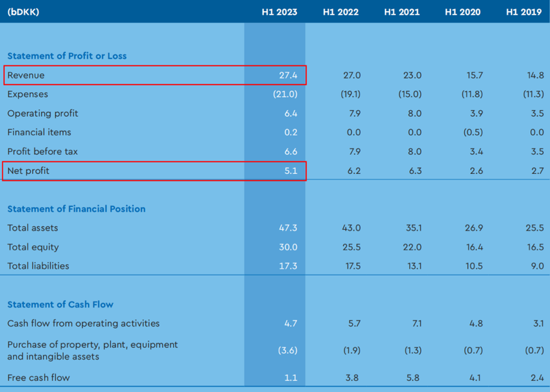Select the H1 2020 Financial items value (0.5)
This screenshot has width=550, height=392.
point(472,132)
